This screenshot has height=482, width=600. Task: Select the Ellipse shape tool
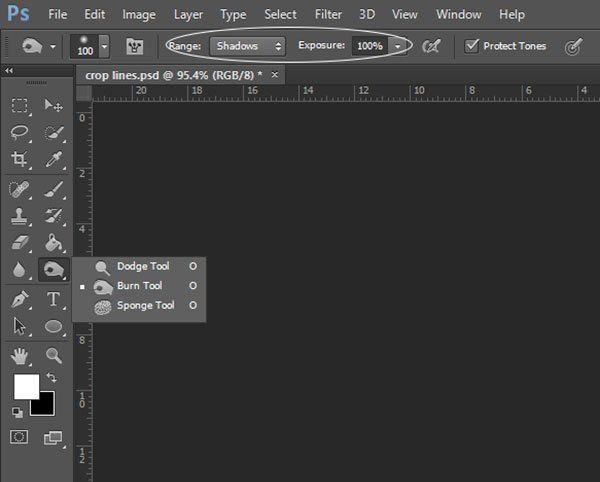pyautogui.click(x=53, y=326)
